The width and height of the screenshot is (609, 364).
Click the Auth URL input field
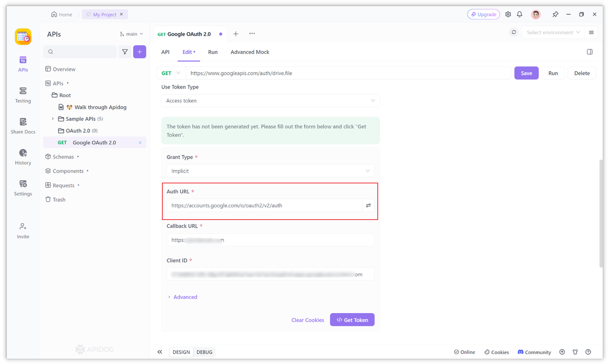pos(264,206)
